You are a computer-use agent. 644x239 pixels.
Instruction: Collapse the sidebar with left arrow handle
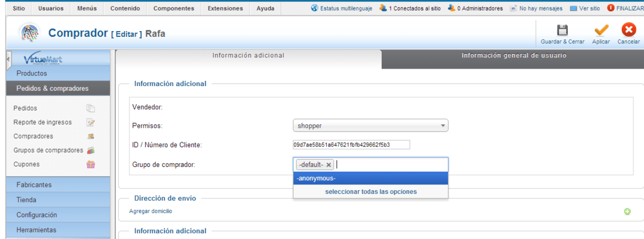click(8, 59)
